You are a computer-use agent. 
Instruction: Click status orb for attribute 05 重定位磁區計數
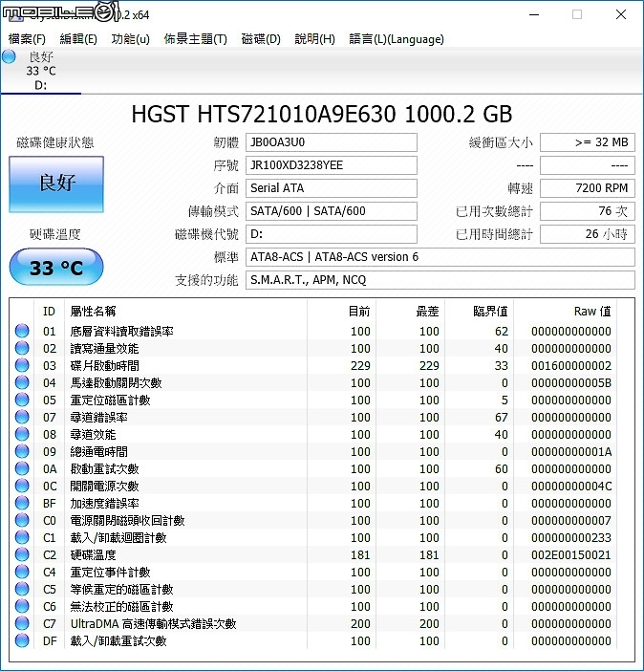(x=22, y=400)
